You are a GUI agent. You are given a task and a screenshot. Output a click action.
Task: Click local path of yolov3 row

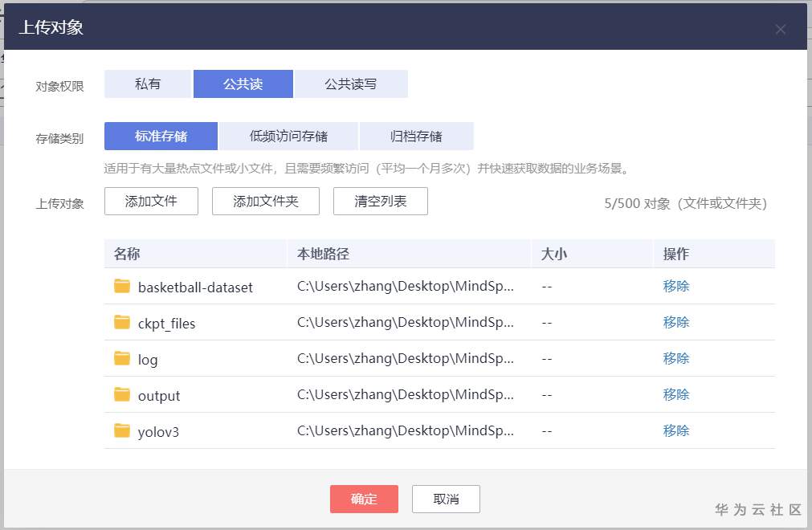406,431
